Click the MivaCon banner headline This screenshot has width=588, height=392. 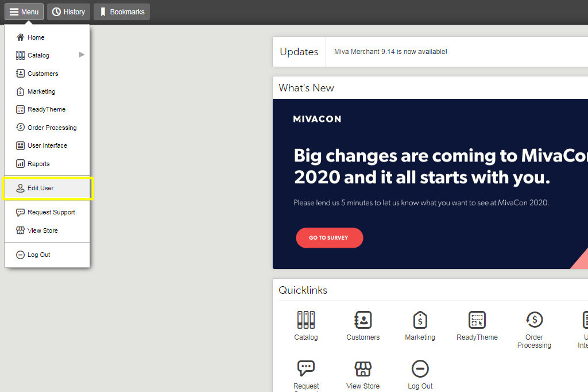point(440,166)
